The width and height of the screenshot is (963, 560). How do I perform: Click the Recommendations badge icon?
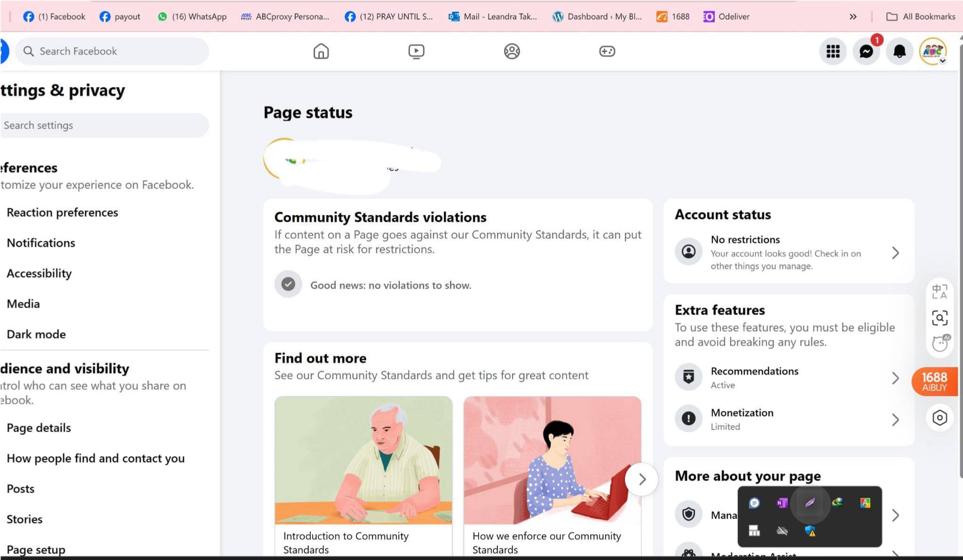point(688,377)
